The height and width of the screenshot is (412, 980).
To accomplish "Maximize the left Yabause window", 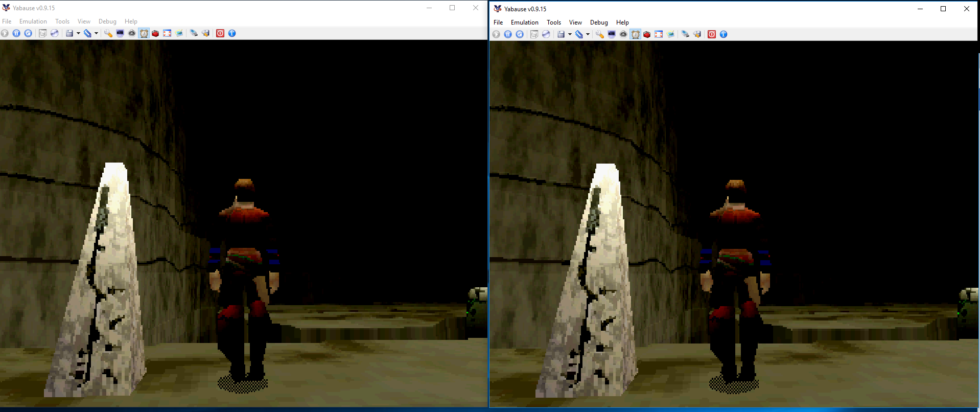I will point(452,8).
